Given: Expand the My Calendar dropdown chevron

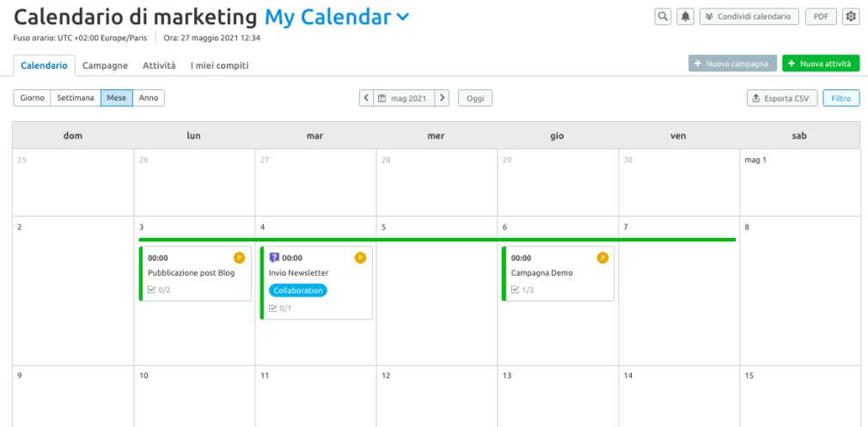Looking at the screenshot, I should click(403, 17).
